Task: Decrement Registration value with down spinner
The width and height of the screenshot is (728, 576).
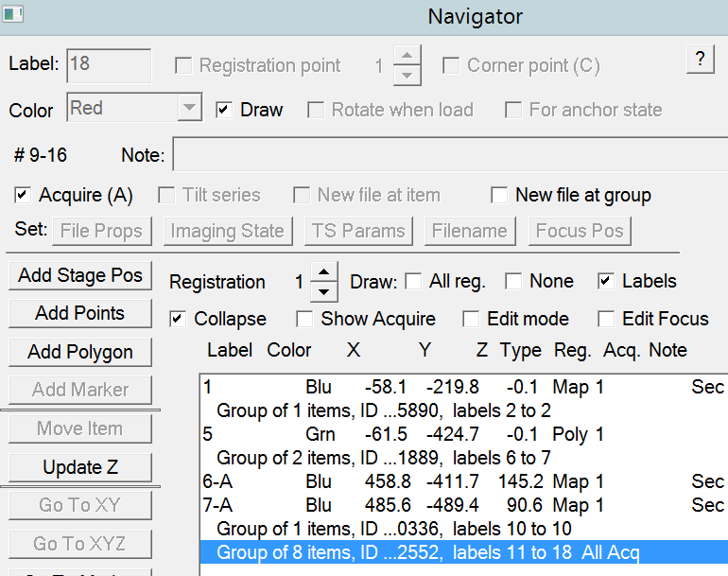Action: [323, 292]
